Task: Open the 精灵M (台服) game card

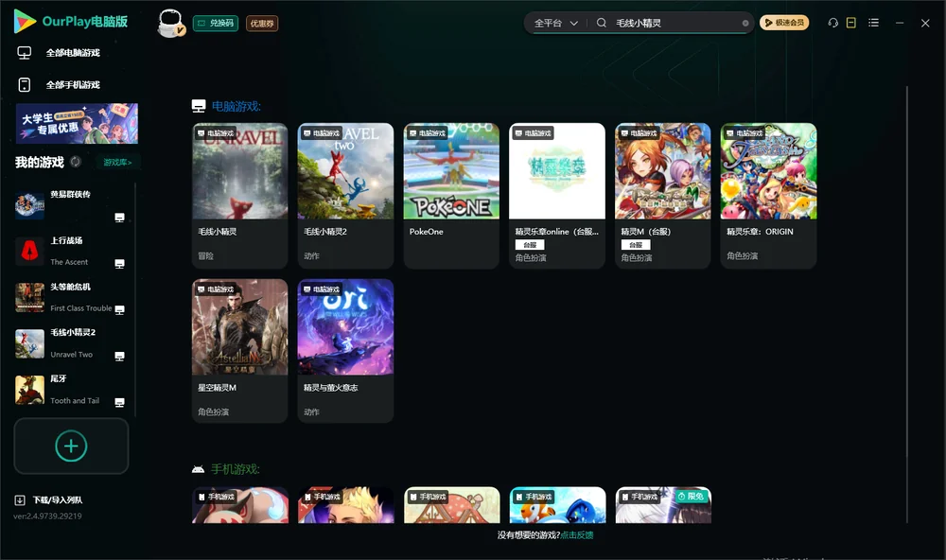Action: [x=662, y=196]
